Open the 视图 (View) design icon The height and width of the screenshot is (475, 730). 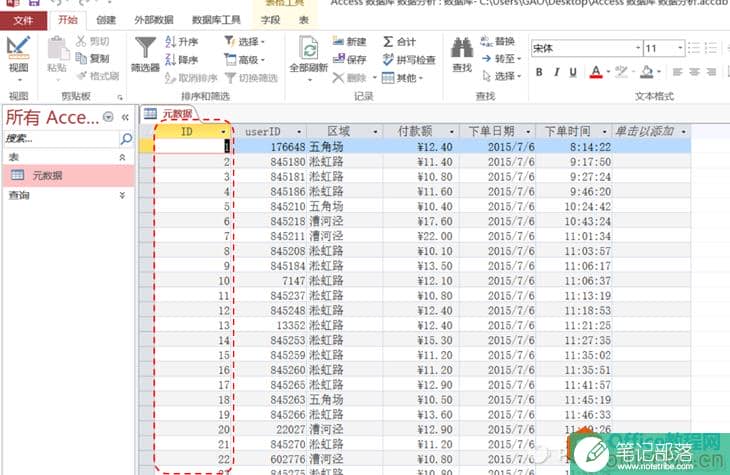click(x=18, y=47)
